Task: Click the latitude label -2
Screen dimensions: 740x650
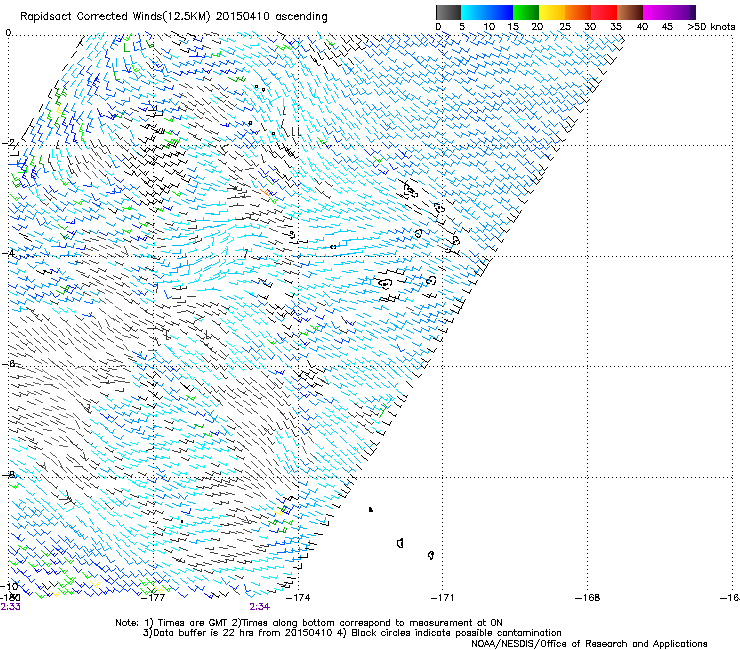Action: click(9, 142)
